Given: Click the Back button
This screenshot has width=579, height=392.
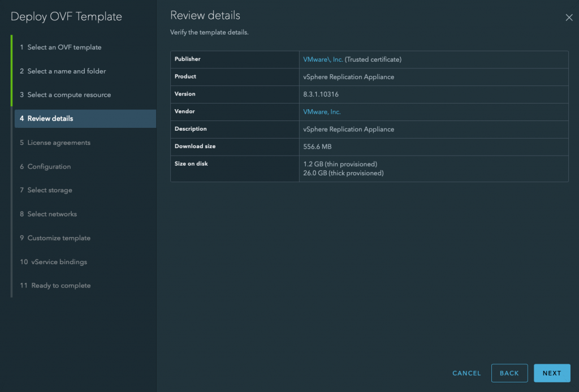Looking at the screenshot, I should point(509,373).
